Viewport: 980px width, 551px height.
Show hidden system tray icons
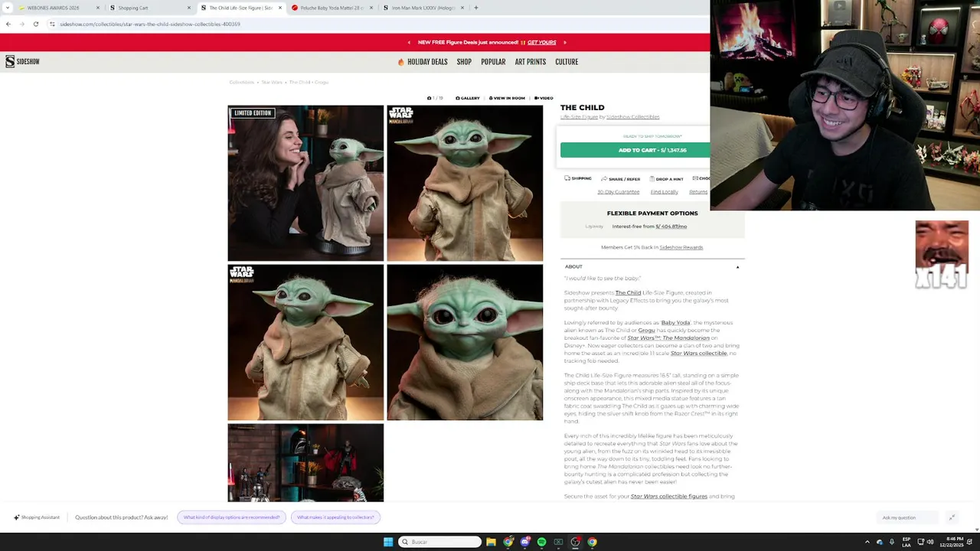(868, 542)
